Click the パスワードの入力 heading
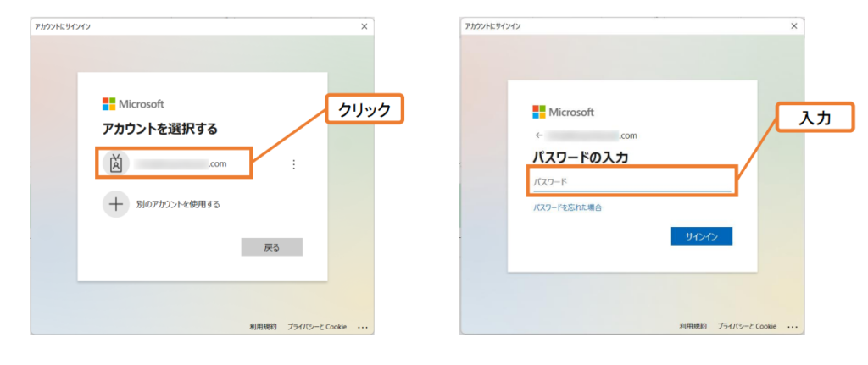 580,158
